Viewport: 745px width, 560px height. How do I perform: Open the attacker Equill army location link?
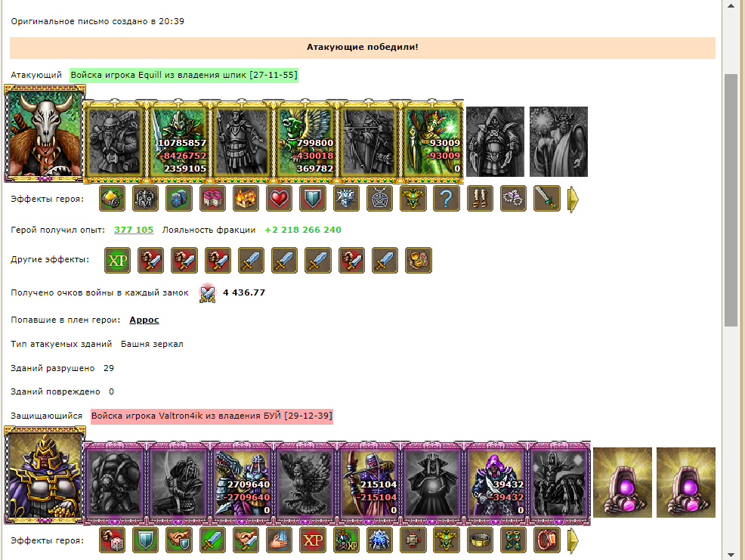tap(184, 75)
